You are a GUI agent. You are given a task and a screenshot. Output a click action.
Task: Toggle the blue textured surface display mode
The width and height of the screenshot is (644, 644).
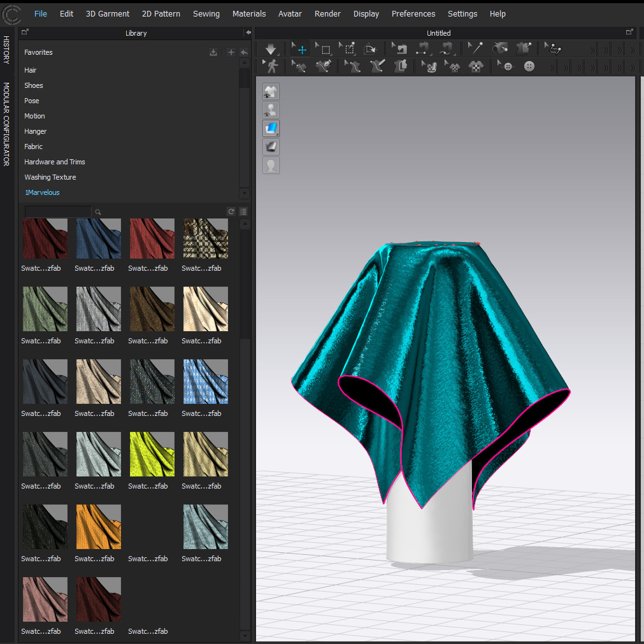click(271, 129)
